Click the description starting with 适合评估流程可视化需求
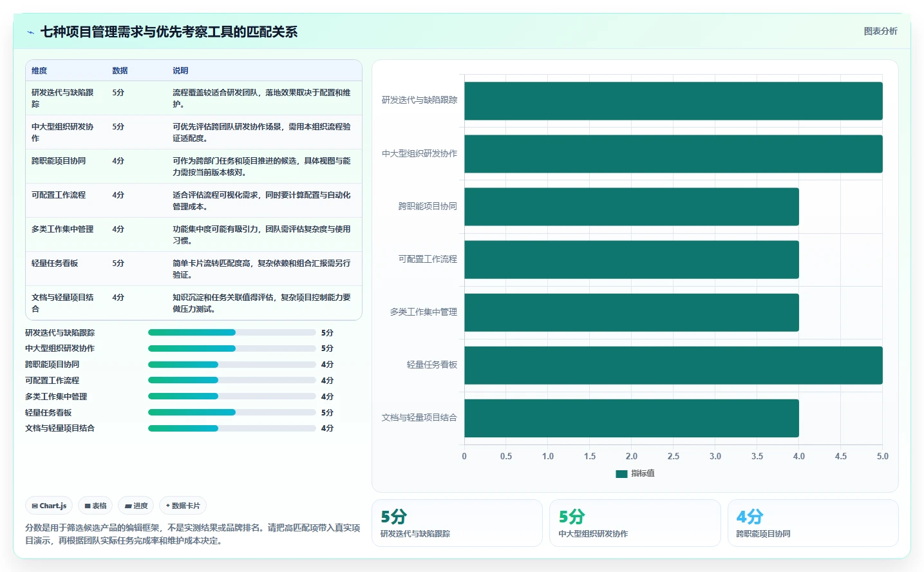Screen dimensions: 924x572 pyautogui.click(x=262, y=200)
